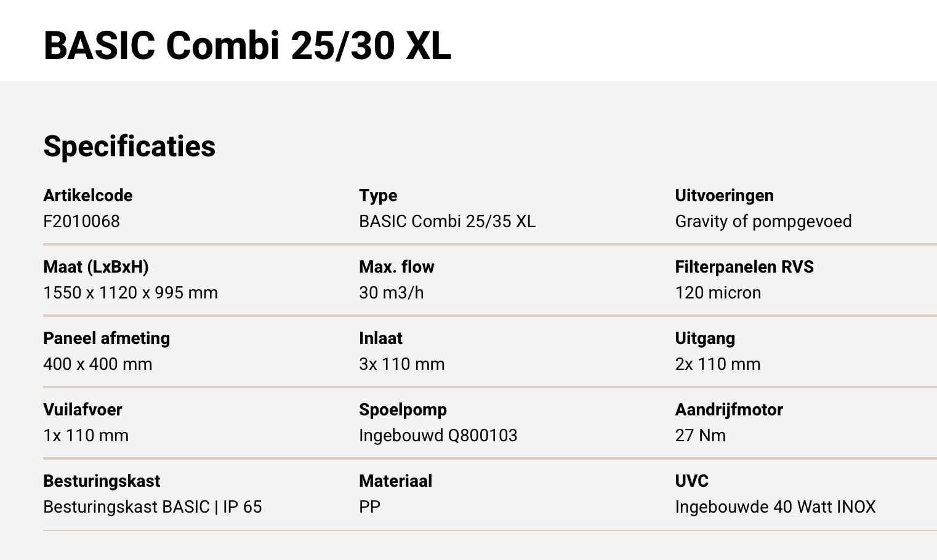Screen dimensions: 937x560
Task: Click the panel size 400 x 400 mm
Action: click(x=98, y=364)
